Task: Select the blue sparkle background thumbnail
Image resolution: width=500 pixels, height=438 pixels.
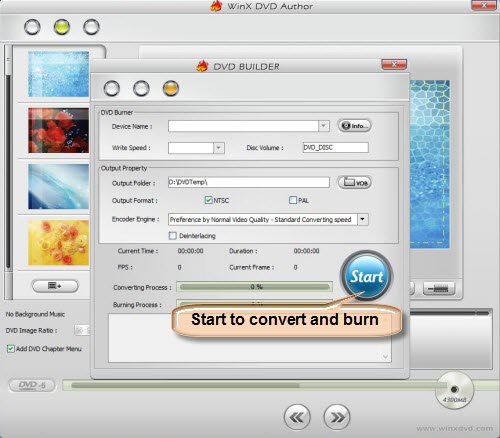Action: 59,74
